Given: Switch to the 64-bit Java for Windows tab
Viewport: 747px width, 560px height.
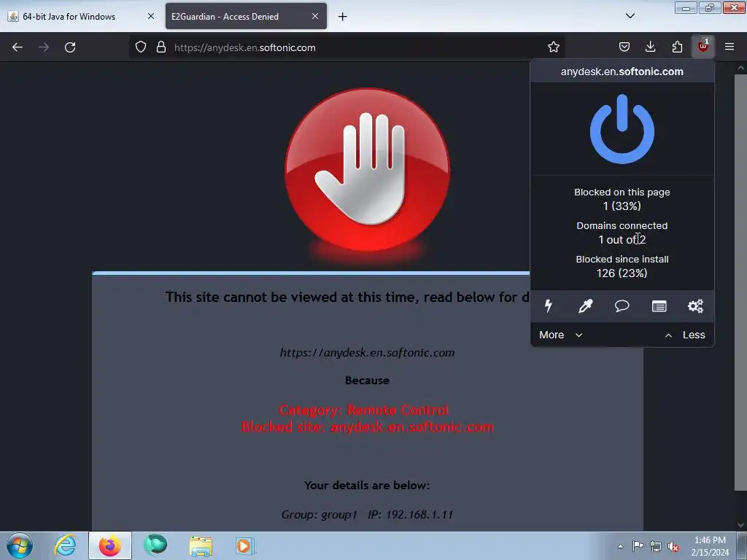Looking at the screenshot, I should [81, 16].
